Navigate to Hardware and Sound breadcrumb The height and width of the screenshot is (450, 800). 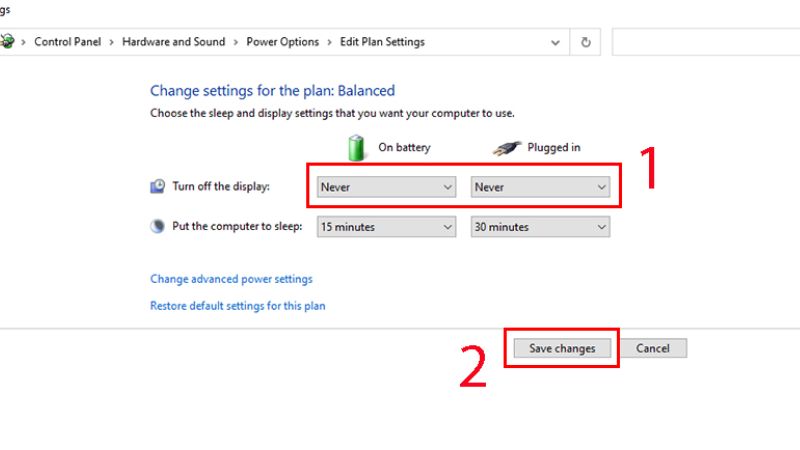point(173,42)
